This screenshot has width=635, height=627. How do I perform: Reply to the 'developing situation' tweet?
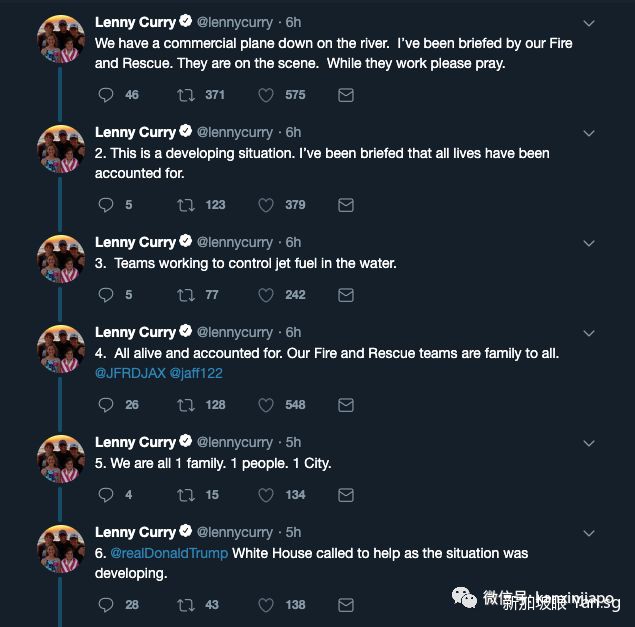point(107,205)
